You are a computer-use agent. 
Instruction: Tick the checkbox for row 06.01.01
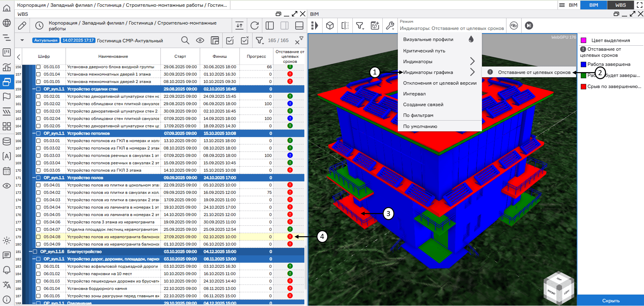pyautogui.click(x=38, y=266)
